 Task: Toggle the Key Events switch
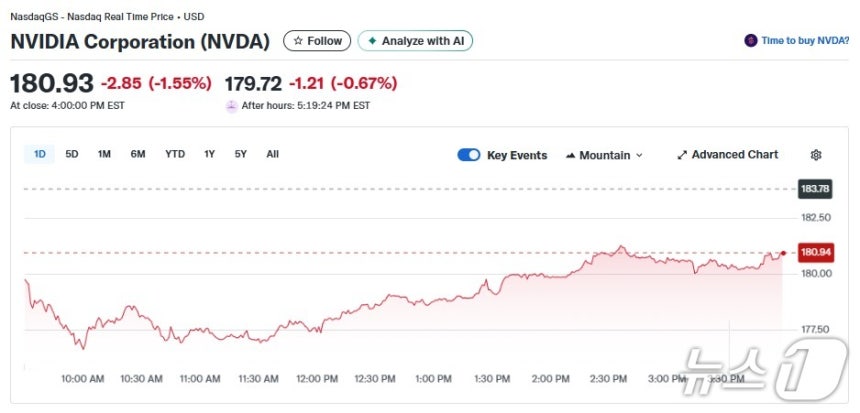468,155
